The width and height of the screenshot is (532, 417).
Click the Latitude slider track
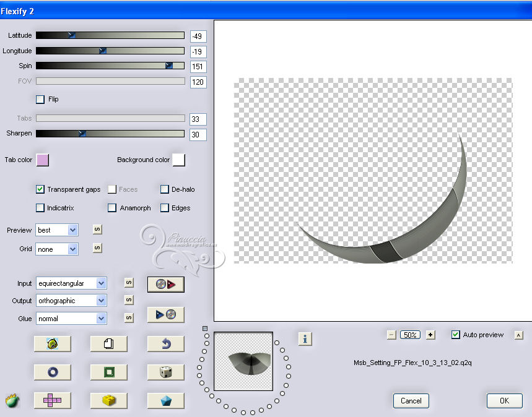(x=110, y=35)
